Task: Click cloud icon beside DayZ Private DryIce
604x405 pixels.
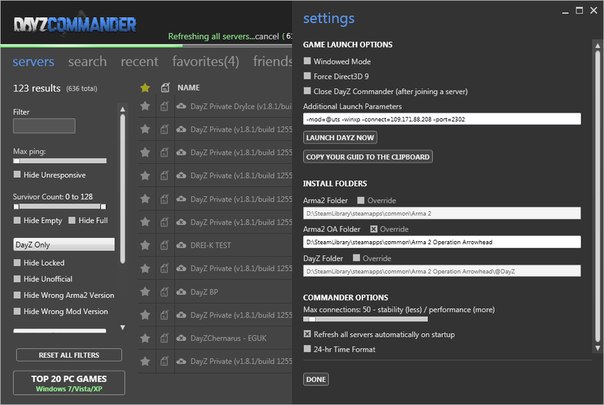Action: click(181, 106)
